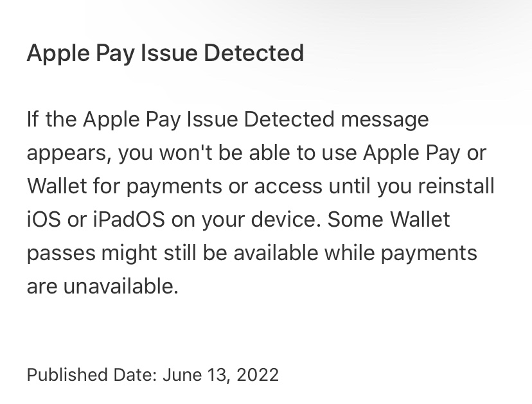This screenshot has height=404, width=532.
Task: Select the word "appears," in the paragraph
Action: tap(69, 154)
